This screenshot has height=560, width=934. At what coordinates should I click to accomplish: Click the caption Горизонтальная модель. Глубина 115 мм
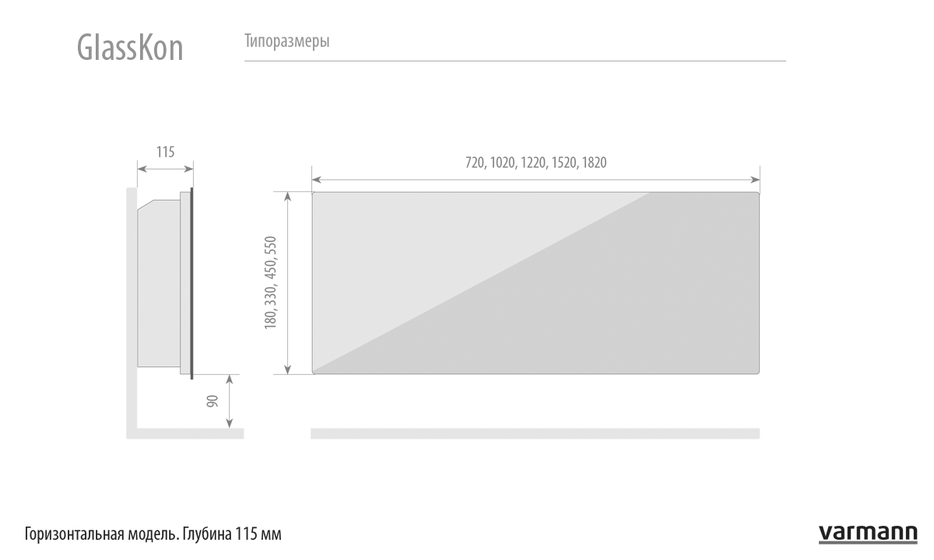153,535
